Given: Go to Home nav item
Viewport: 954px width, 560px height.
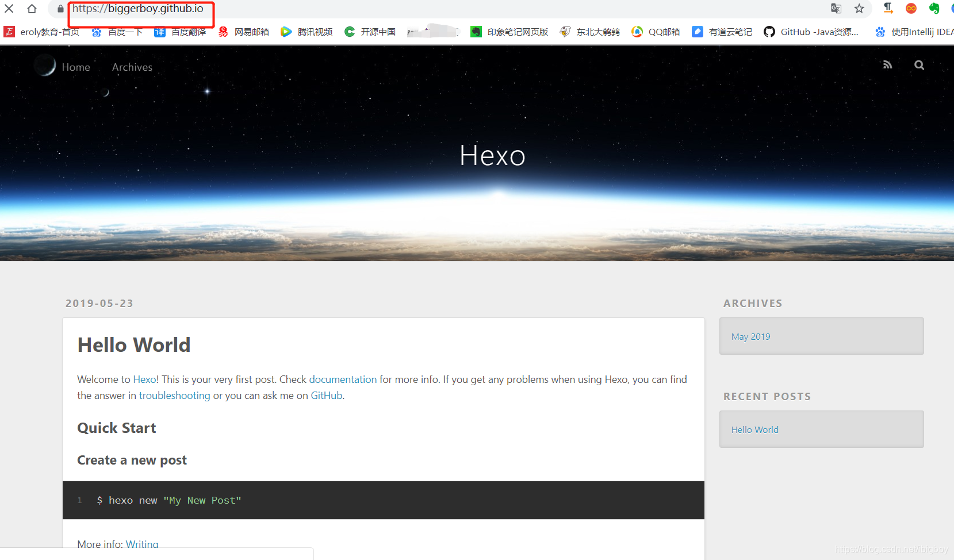Looking at the screenshot, I should [76, 67].
